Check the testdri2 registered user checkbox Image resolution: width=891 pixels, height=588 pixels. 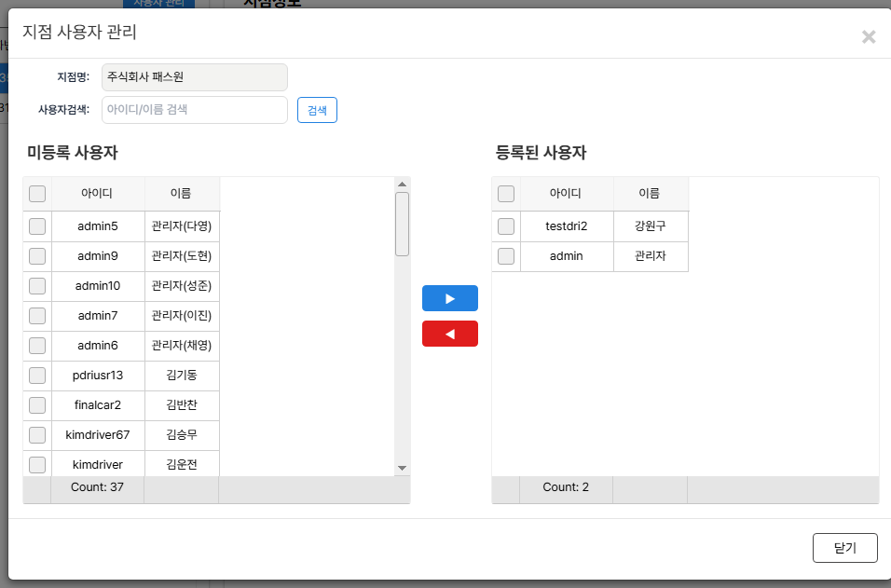coord(506,226)
